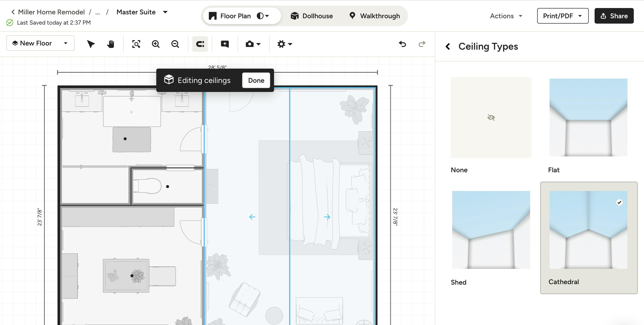Click the bathroom rug ceiling point
Viewport: 644px width, 325px height.
click(125, 139)
